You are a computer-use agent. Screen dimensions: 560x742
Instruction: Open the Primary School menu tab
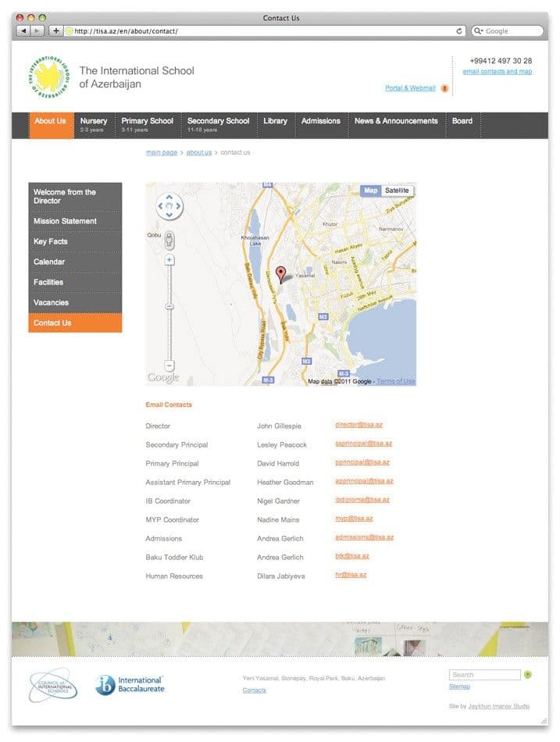click(x=147, y=126)
